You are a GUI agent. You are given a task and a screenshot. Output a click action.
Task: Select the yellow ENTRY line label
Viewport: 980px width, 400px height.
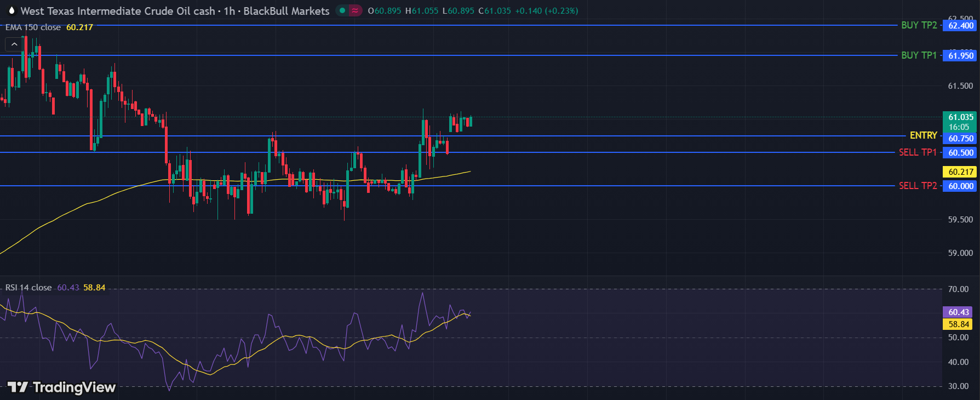923,135
